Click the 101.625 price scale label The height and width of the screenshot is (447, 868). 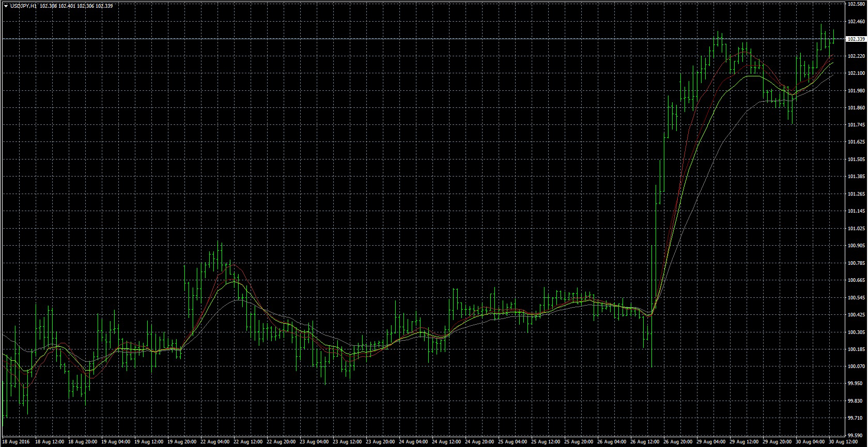pyautogui.click(x=857, y=142)
